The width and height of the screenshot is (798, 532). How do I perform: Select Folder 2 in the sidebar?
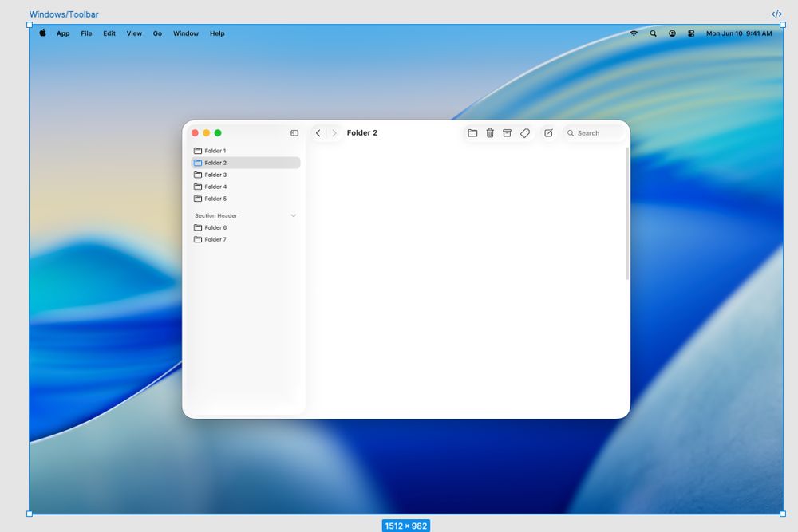pos(245,163)
